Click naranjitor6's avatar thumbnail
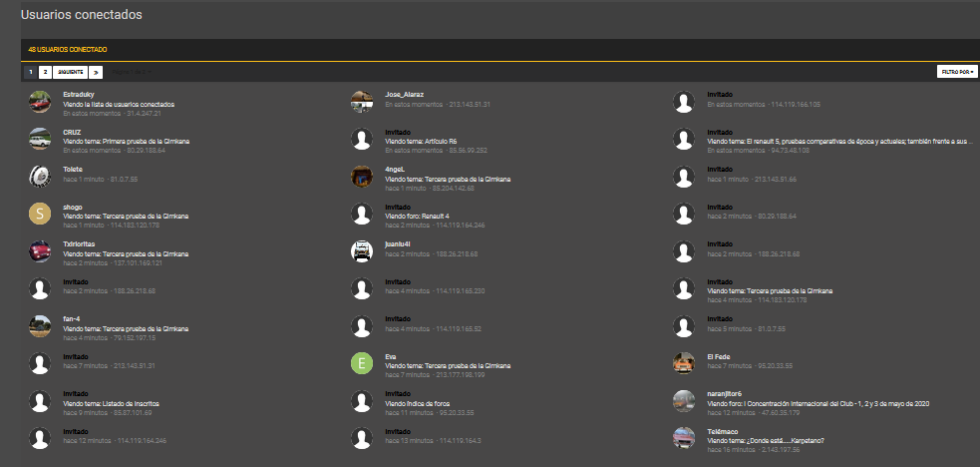This screenshot has height=467, width=980. tap(684, 401)
